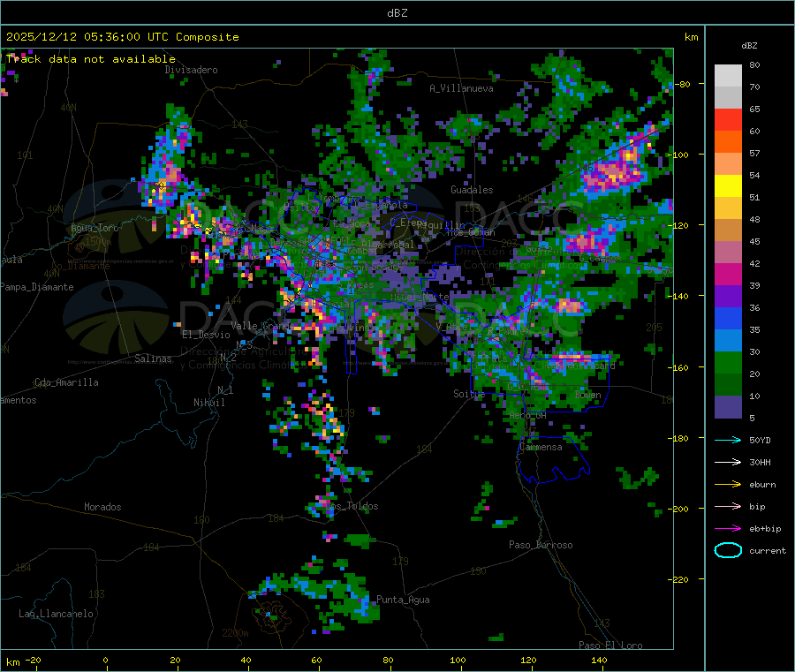Click the 'dBZ' heading above the color scale

(749, 46)
